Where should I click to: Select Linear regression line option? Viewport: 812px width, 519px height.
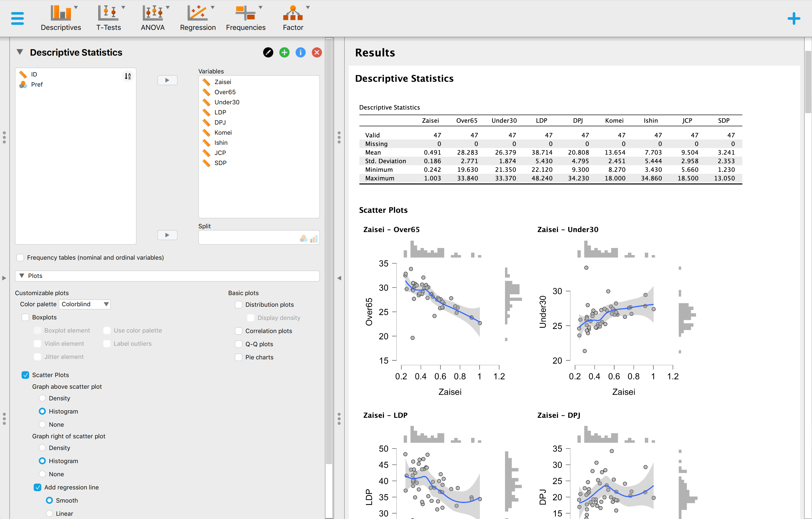tap(49, 513)
